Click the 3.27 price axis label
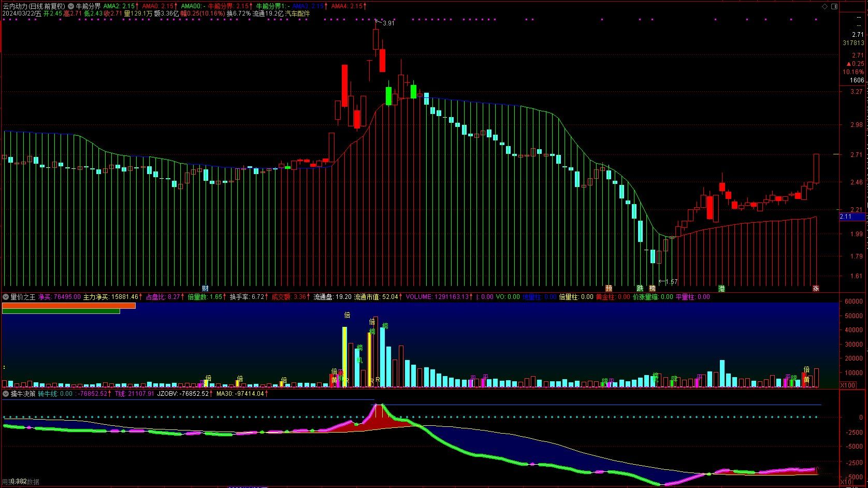This screenshot has width=868, height=488. [857, 92]
